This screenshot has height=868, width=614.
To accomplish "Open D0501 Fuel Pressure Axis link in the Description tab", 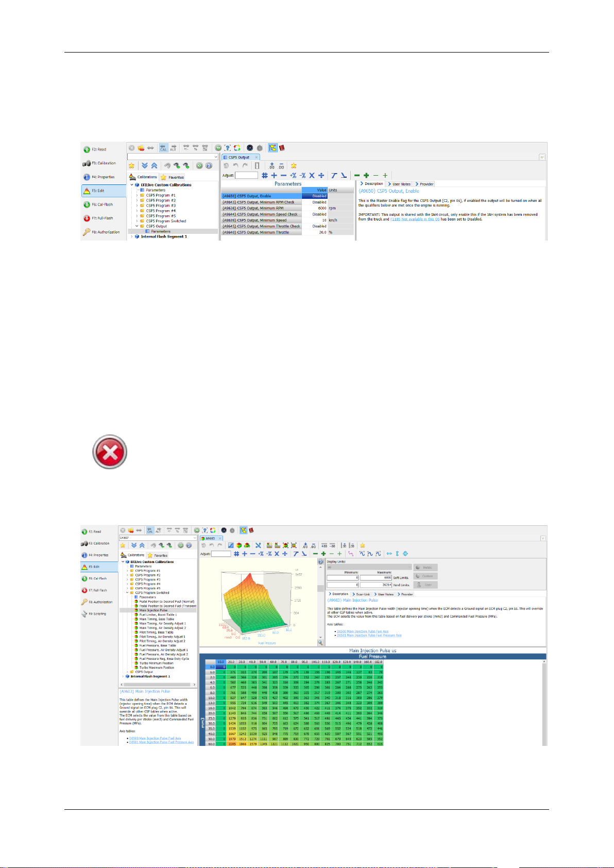I will pos(369,635).
